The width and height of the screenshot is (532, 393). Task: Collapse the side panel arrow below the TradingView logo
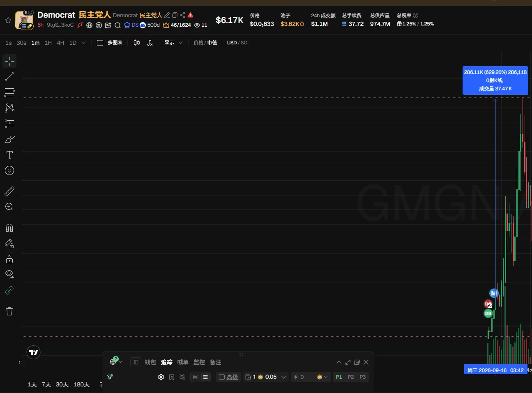tap(19, 363)
